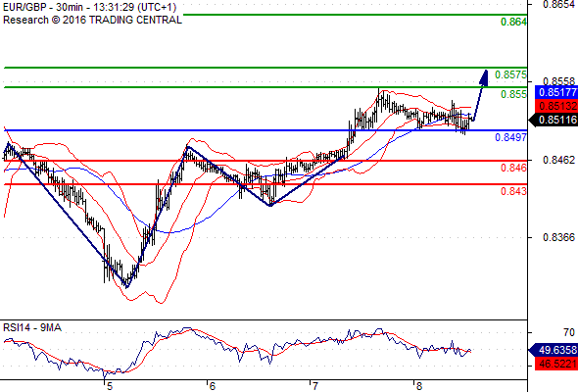Click the black 0.85116 current price tag
The width and height of the screenshot is (578, 392).
[553, 120]
